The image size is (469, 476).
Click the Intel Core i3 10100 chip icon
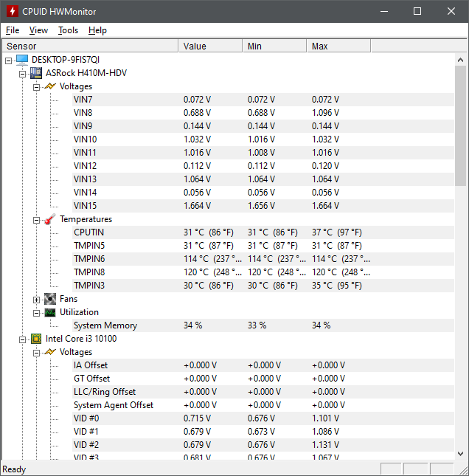[36, 339]
